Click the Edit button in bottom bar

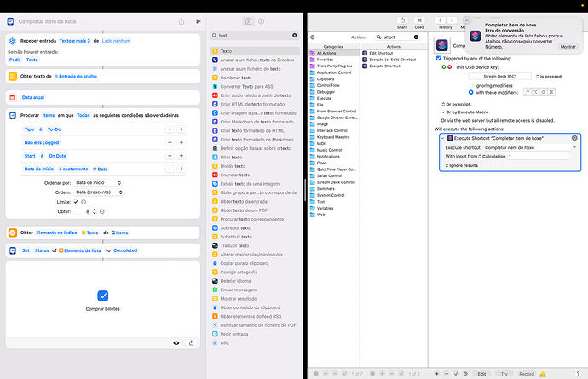click(x=481, y=374)
